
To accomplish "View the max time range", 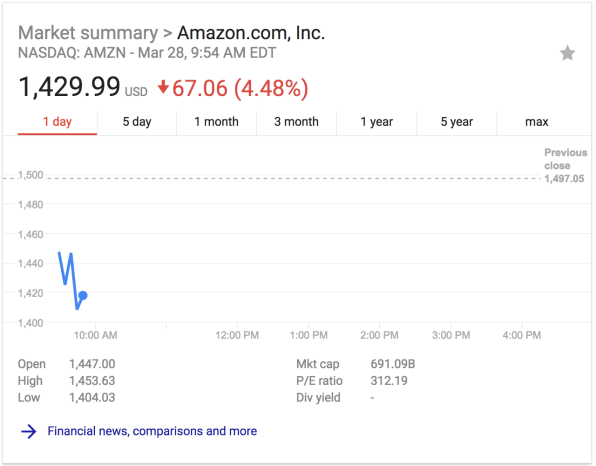I will [536, 122].
